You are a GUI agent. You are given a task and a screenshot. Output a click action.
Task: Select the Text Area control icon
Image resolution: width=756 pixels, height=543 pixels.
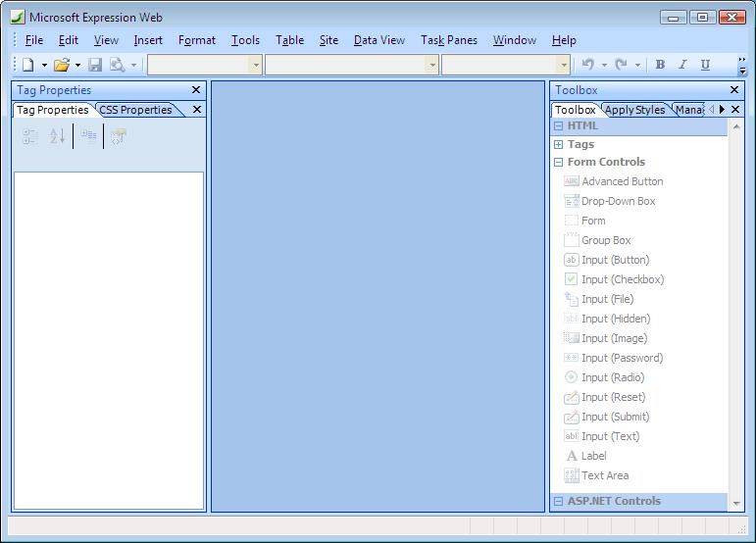tap(572, 475)
